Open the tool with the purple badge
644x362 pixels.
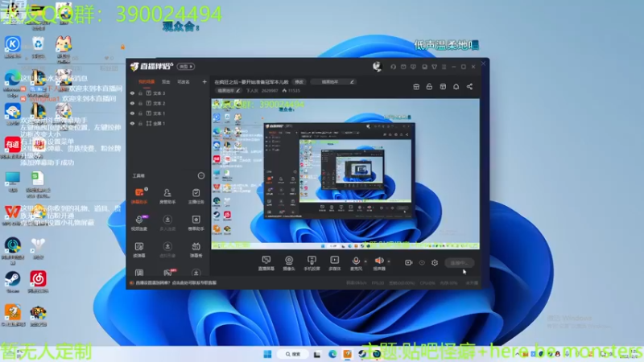pyautogui.click(x=139, y=223)
